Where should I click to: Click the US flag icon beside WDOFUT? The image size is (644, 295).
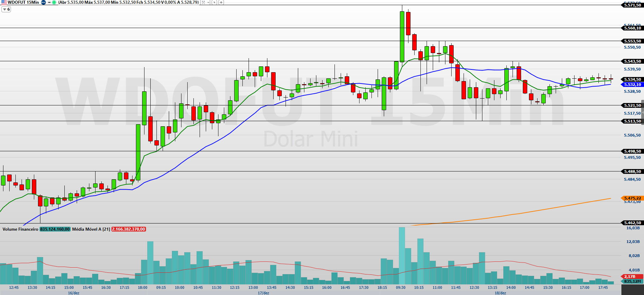(x=4, y=2)
